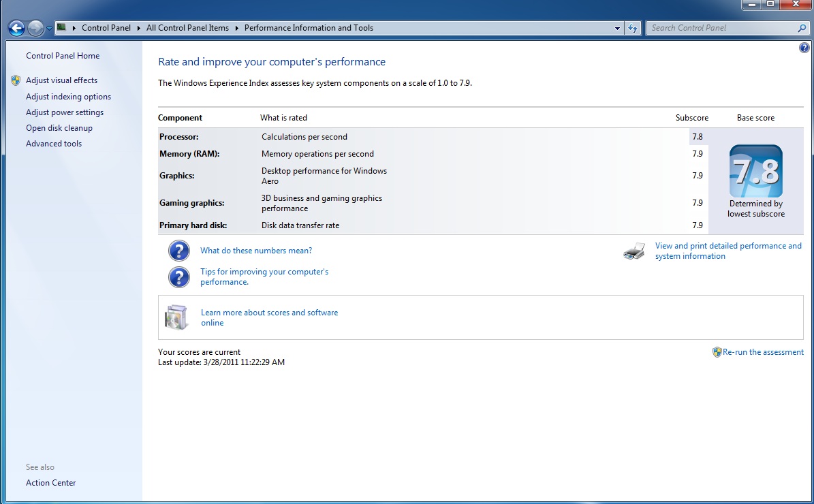
Task: Click question icon beside 'What do these numbers mean?'
Action: click(178, 251)
